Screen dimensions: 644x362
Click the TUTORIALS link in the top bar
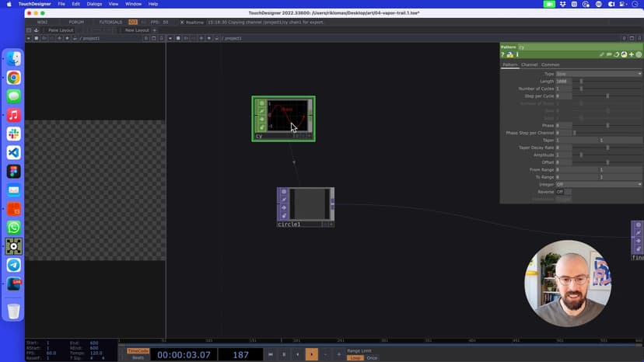click(x=110, y=22)
